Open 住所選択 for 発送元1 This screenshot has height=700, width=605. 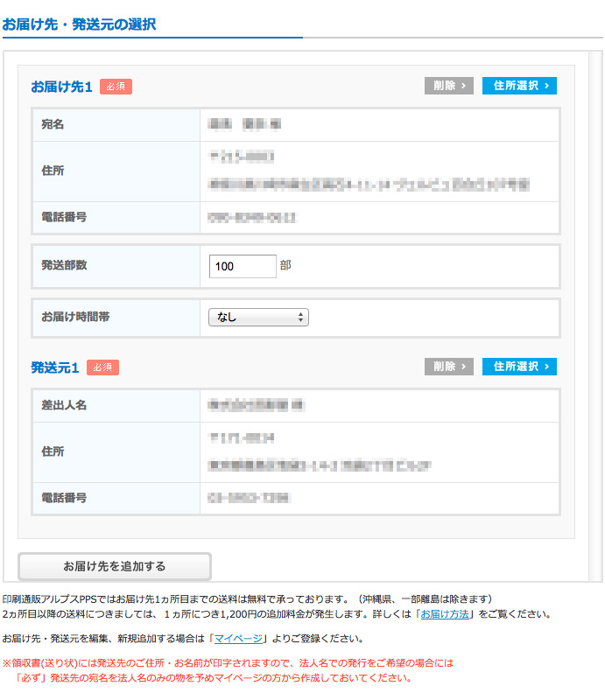pyautogui.click(x=519, y=367)
